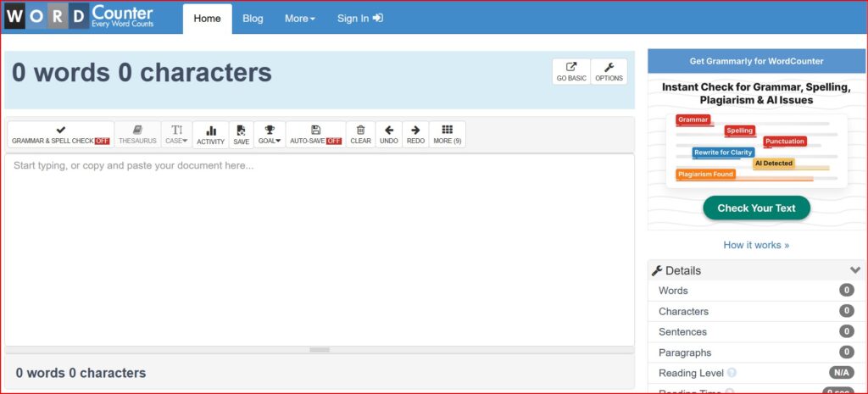The image size is (868, 394).
Task: Redo the last change
Action: tap(415, 135)
